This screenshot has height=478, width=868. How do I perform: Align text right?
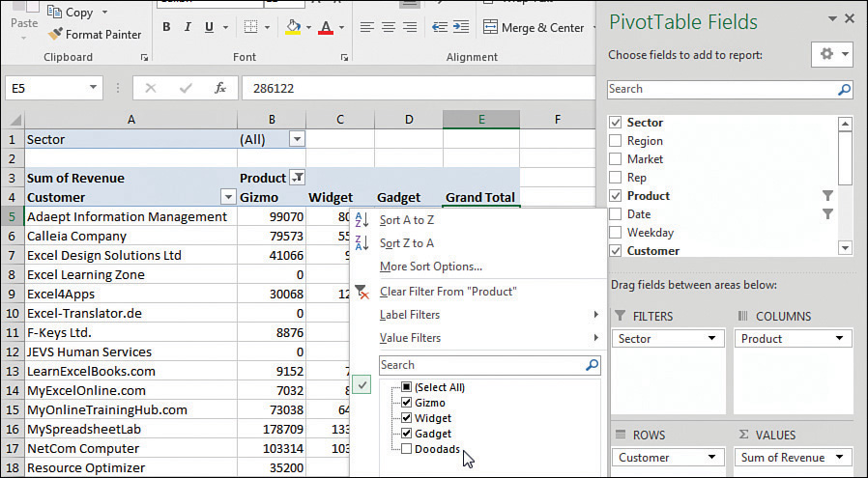coord(410,27)
